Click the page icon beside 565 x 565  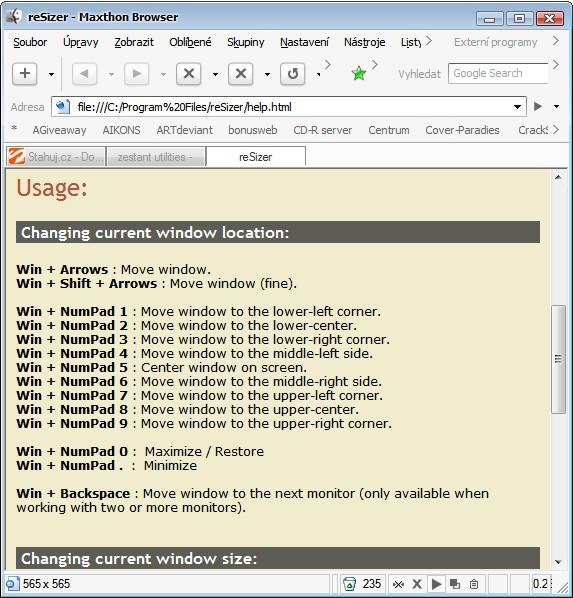[12, 584]
